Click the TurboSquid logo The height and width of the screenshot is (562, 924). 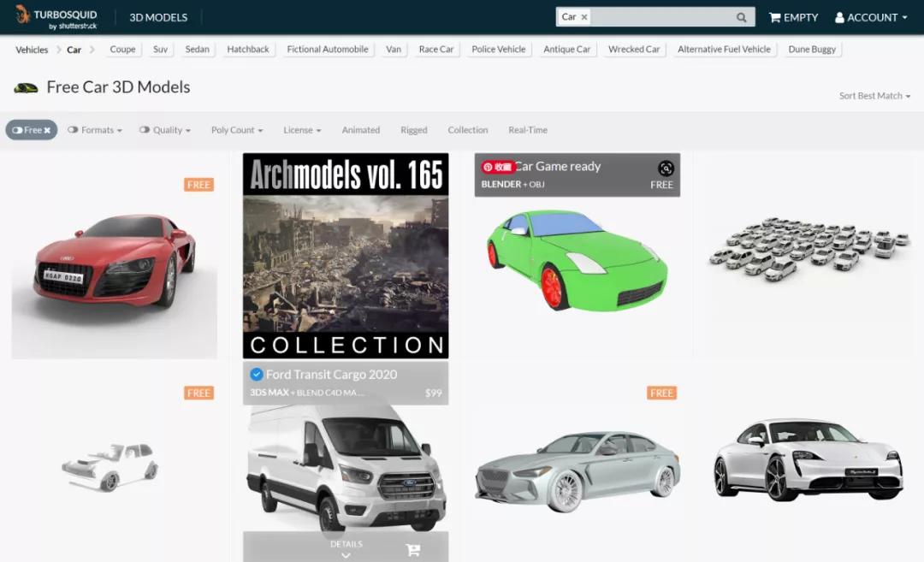(x=56, y=17)
